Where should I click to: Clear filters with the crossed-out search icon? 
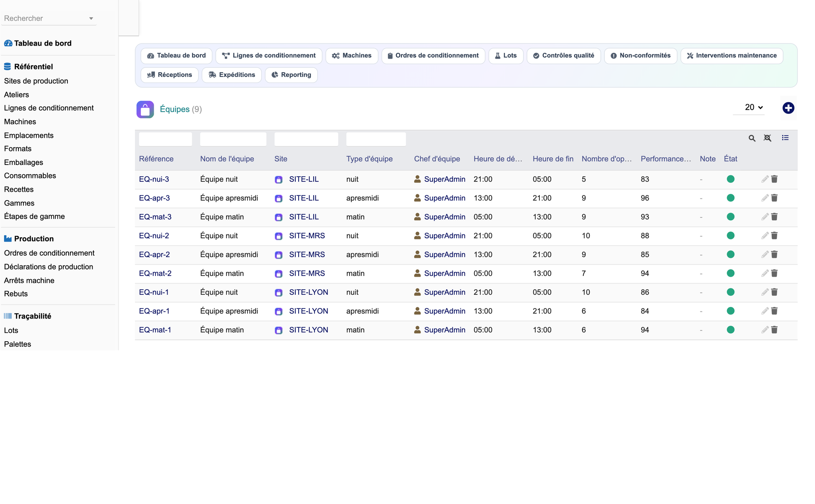coord(767,138)
